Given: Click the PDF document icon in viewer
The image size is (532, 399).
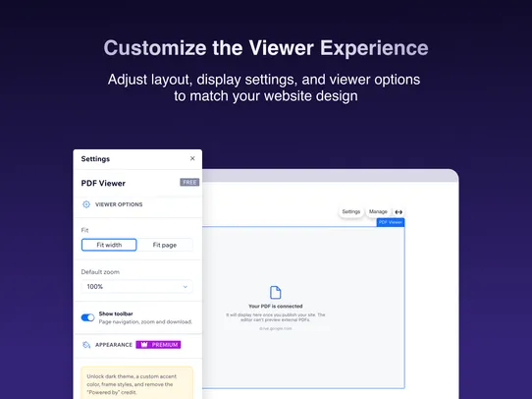Looking at the screenshot, I should click(276, 293).
